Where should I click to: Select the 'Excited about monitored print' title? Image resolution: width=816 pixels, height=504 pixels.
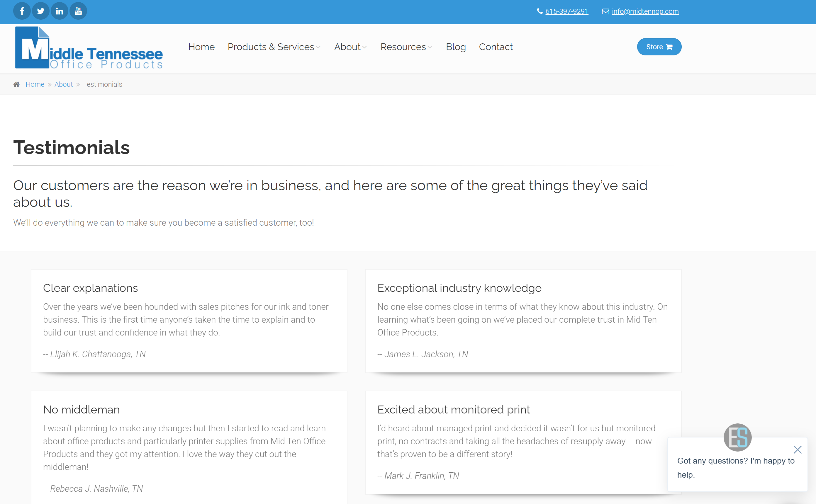[454, 410]
